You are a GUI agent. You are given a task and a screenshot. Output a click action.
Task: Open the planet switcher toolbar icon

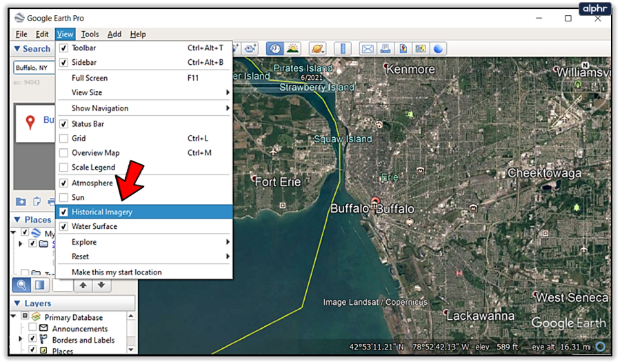point(317,49)
